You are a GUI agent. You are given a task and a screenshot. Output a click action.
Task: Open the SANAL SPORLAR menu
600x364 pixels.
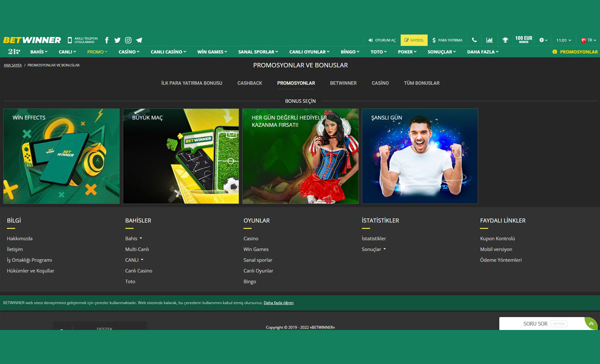pyautogui.click(x=258, y=51)
